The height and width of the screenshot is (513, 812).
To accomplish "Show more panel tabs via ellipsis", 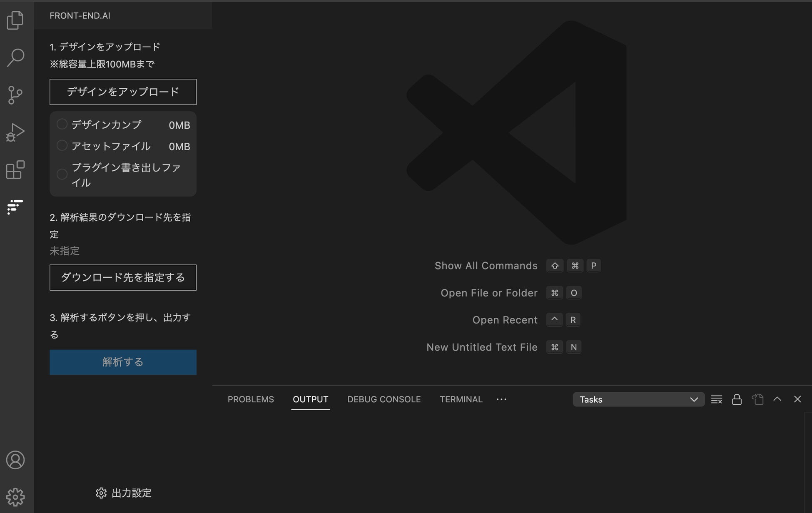I will tap(501, 399).
